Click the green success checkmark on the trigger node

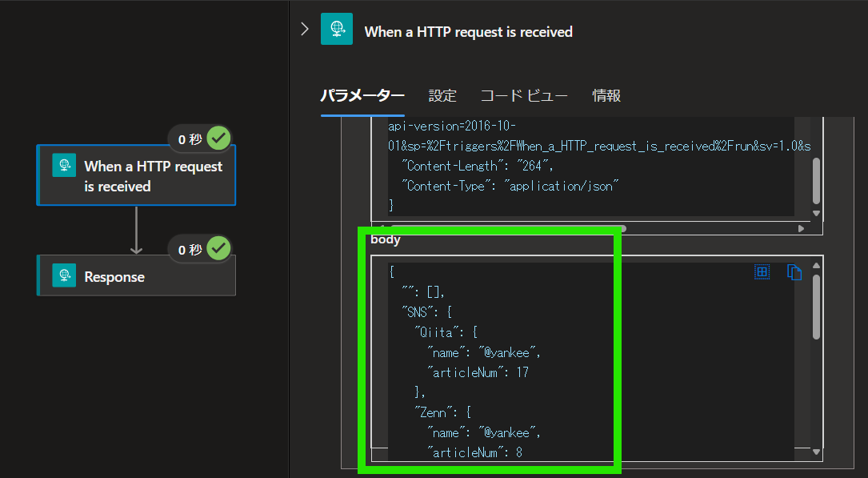(x=219, y=137)
